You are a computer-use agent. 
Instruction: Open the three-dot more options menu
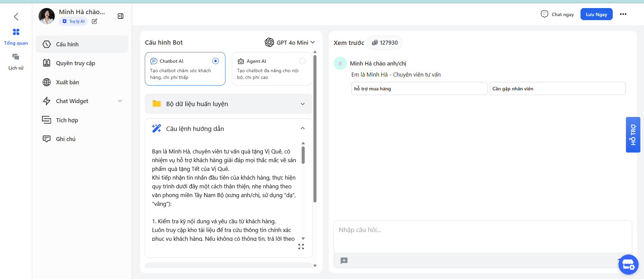point(623,14)
